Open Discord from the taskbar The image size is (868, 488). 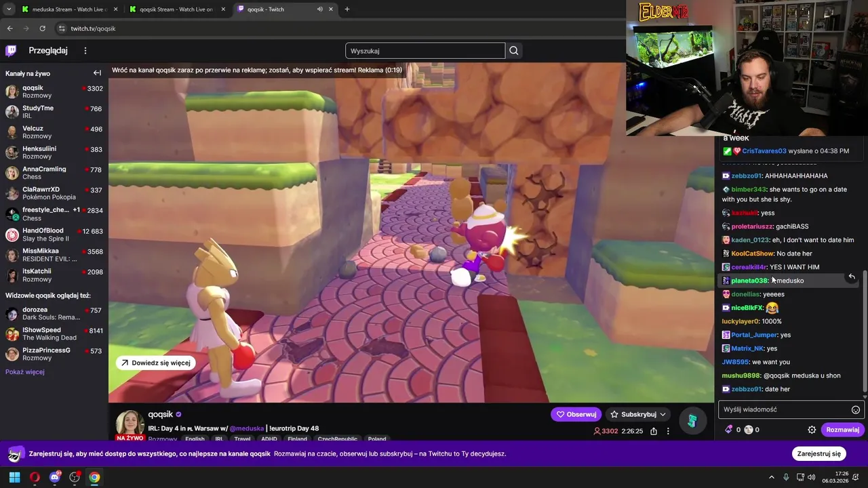(x=54, y=477)
